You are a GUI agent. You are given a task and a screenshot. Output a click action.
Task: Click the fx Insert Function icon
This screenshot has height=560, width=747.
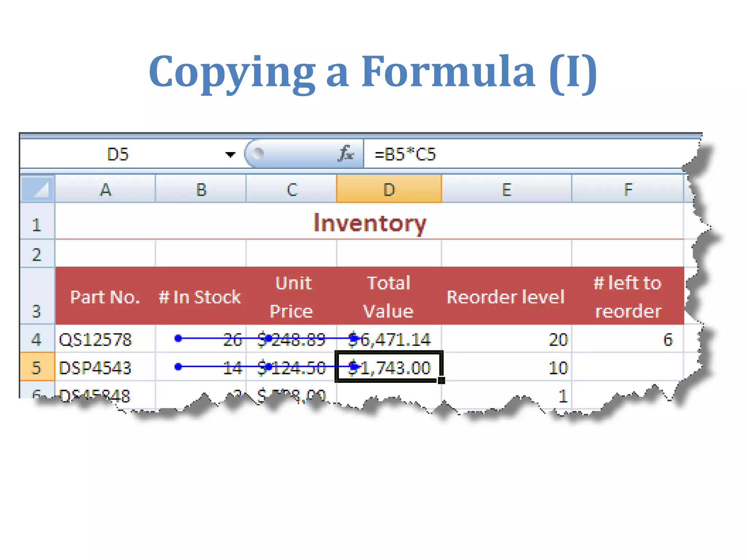point(346,153)
